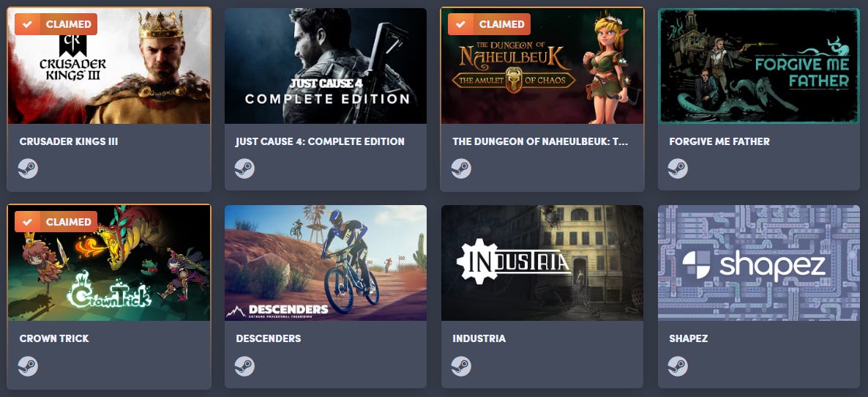This screenshot has width=868, height=397.
Task: Select the Descenders game thumbnail
Action: tap(326, 263)
